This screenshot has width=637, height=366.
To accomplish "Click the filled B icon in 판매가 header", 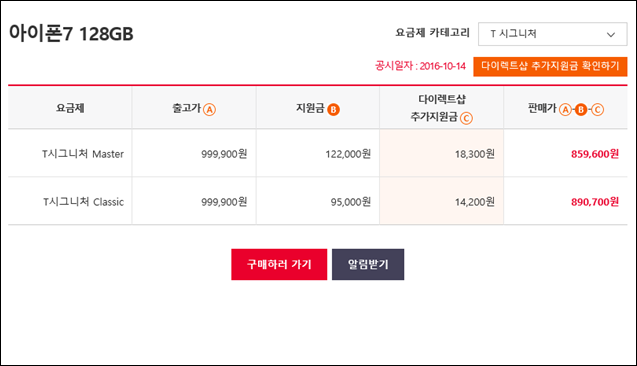I will pos(581,109).
